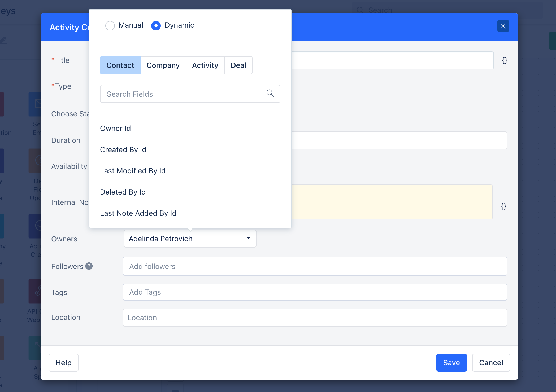Click the Title input field

(x=392, y=60)
